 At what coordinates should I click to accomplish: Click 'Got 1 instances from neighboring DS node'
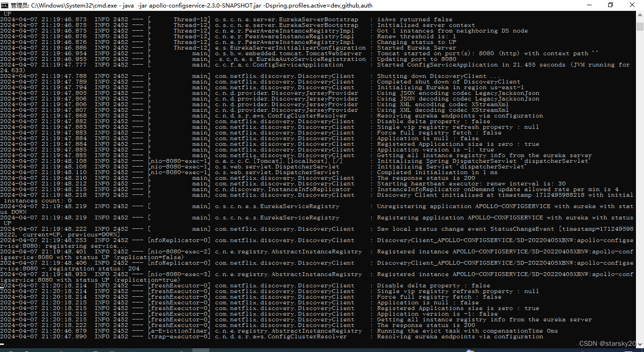point(452,31)
